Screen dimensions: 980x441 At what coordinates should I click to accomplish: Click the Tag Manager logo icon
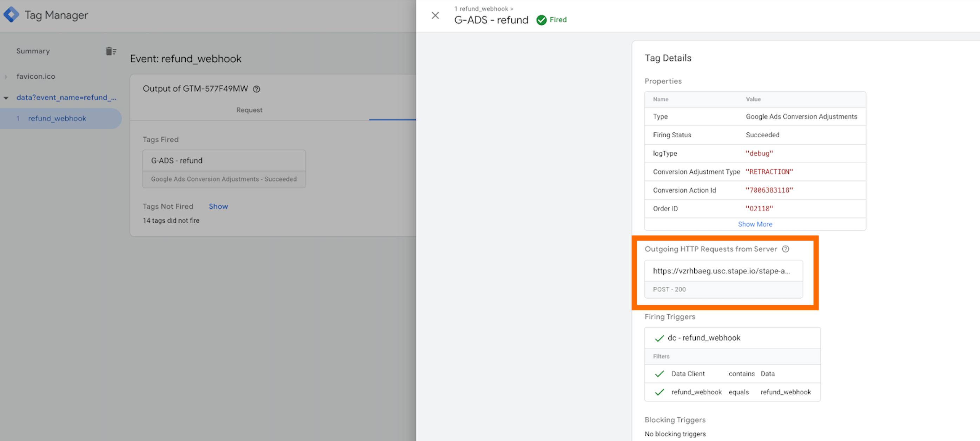11,15
